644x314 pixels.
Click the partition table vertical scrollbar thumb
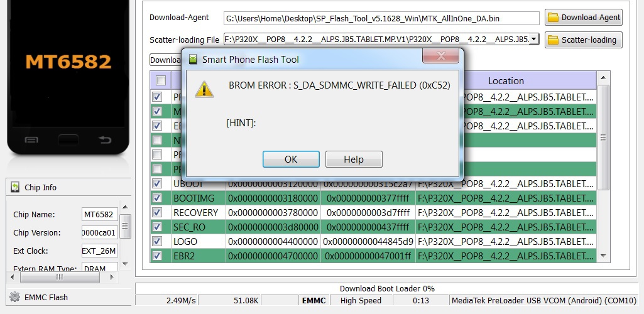(x=603, y=138)
